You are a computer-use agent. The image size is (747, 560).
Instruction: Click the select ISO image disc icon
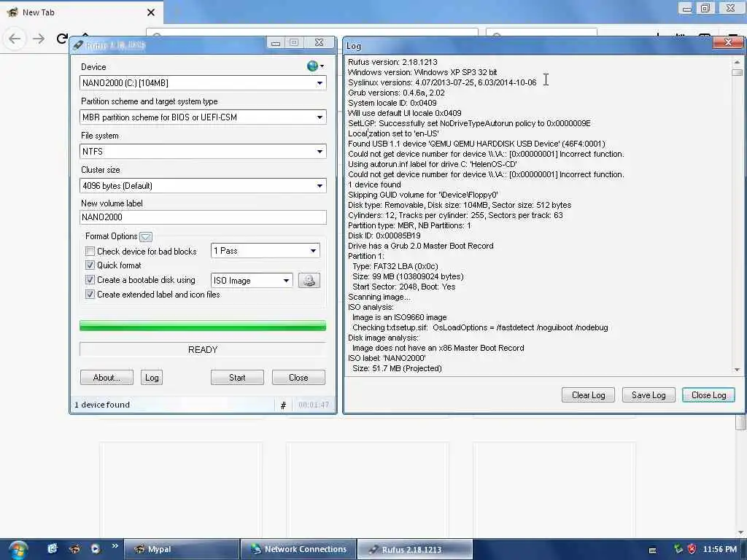(x=309, y=281)
